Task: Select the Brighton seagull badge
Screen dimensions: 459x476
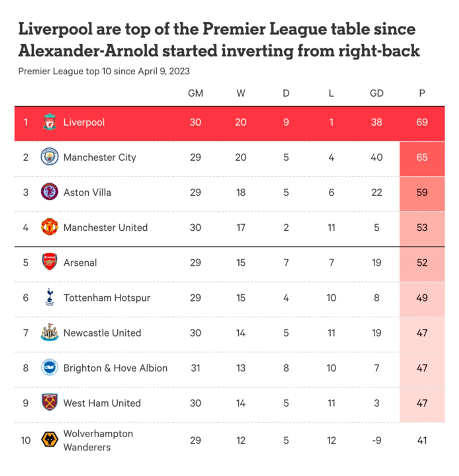Action: [x=49, y=368]
